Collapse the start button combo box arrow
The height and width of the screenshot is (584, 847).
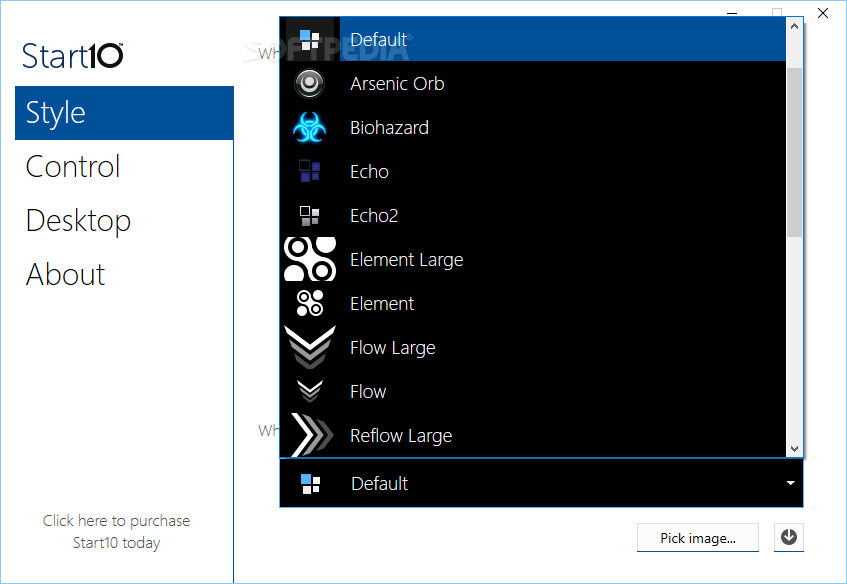coord(790,483)
